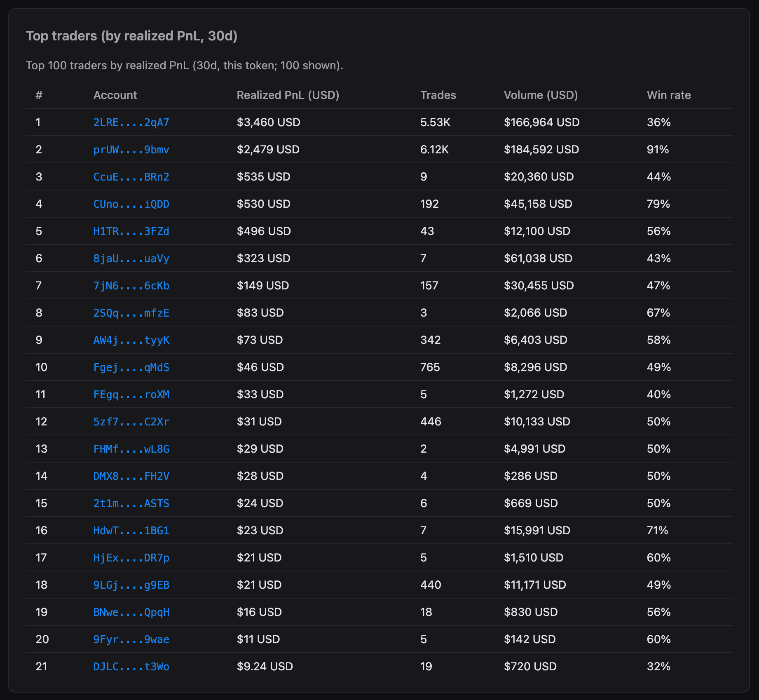Open account link 2t1m....ASTS
Image resolution: width=759 pixels, height=700 pixels.
click(131, 503)
